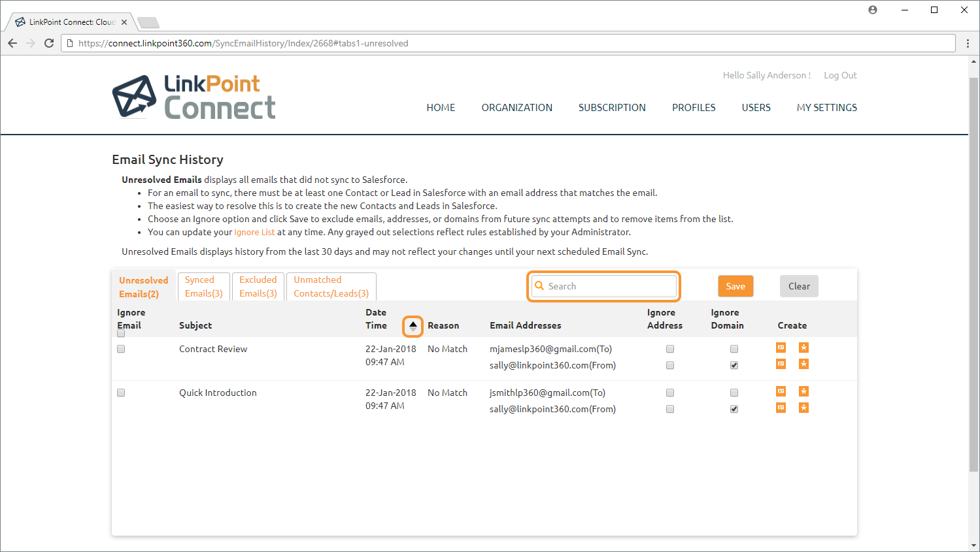Open the Unmatched Contacts/Leads(3) tab
Screen dimensions: 980x552
[x=331, y=286]
